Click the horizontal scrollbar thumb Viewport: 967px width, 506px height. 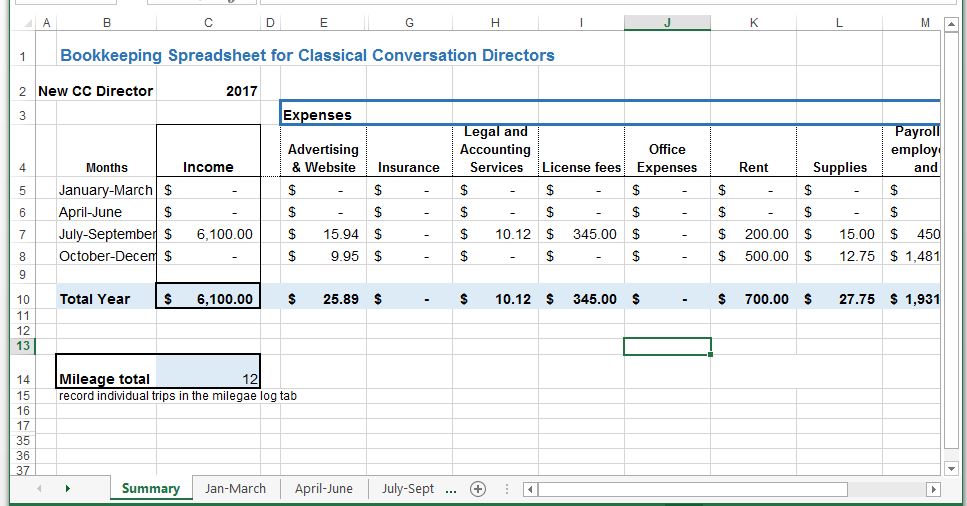(x=693, y=489)
